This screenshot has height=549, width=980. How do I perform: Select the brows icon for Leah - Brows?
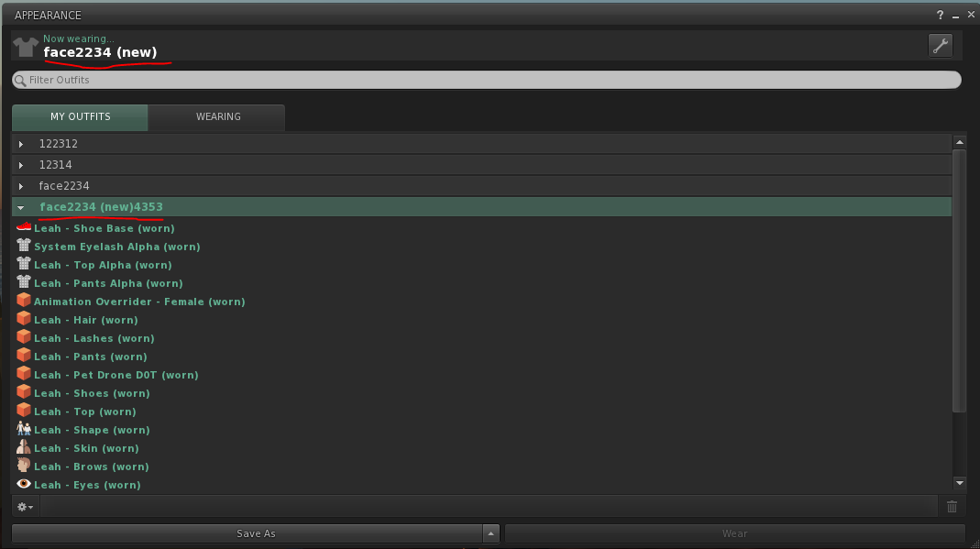(x=23, y=466)
